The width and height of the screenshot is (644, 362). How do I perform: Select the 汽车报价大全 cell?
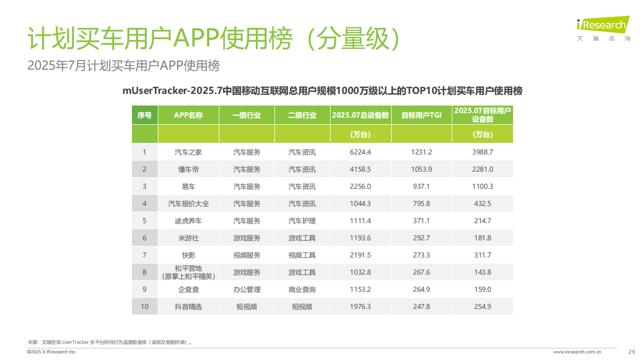pos(188,203)
